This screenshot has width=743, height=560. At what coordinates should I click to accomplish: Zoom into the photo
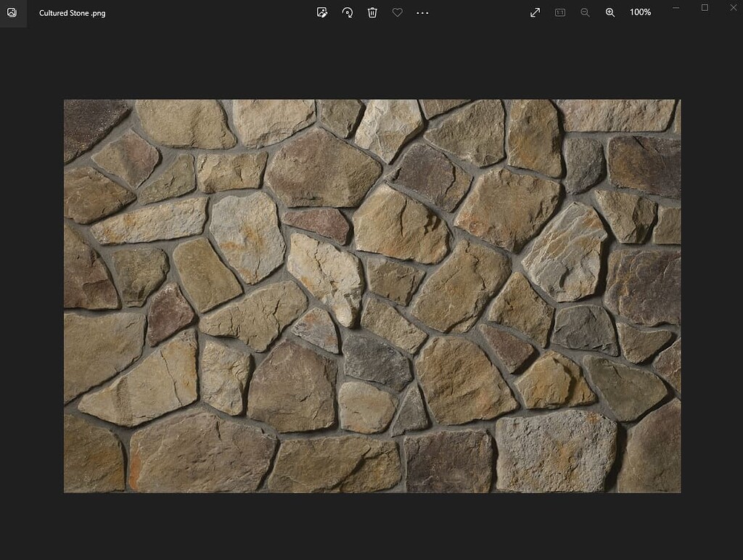click(x=609, y=12)
